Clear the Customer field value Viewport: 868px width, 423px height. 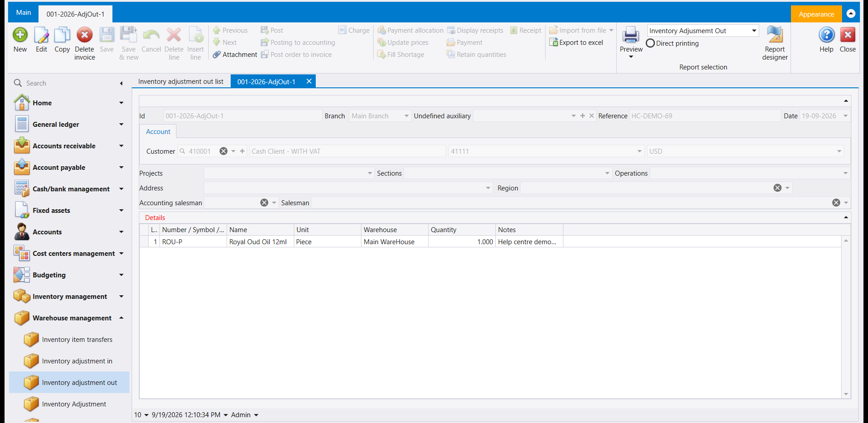pos(223,151)
